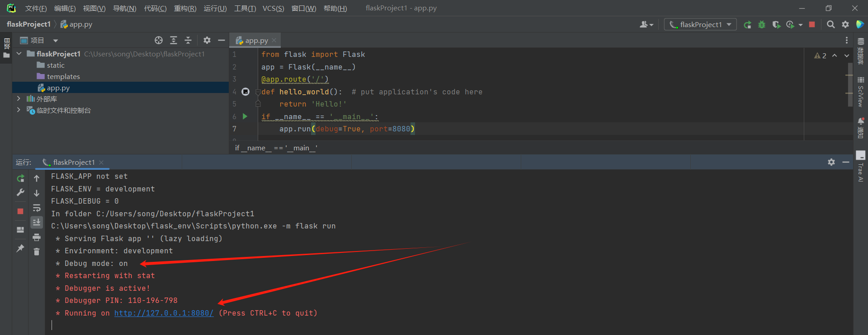Open the SciView tool window
The image size is (868, 335).
(861, 92)
